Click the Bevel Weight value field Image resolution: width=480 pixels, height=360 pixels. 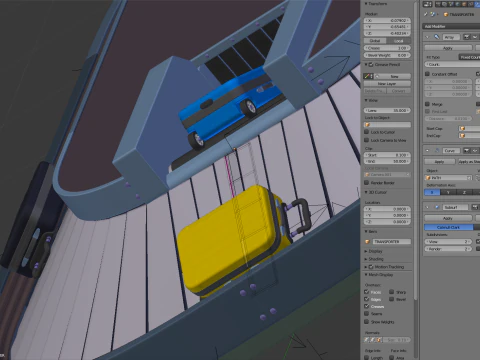pyautogui.click(x=387, y=55)
